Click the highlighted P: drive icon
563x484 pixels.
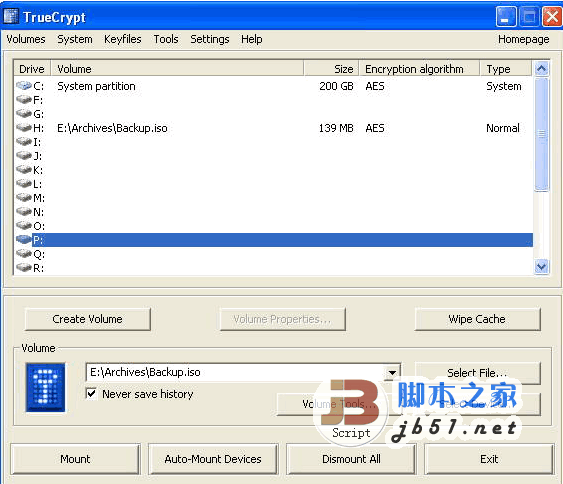click(24, 239)
